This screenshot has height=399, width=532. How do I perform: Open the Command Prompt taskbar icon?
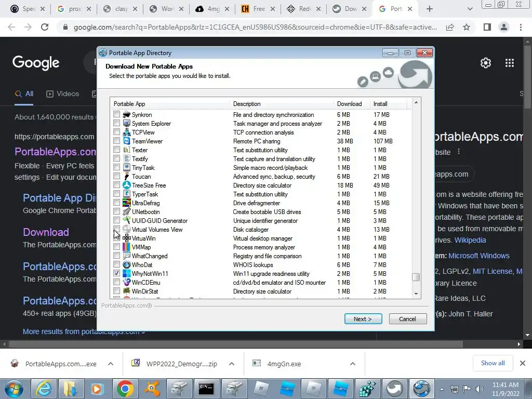coord(206,389)
